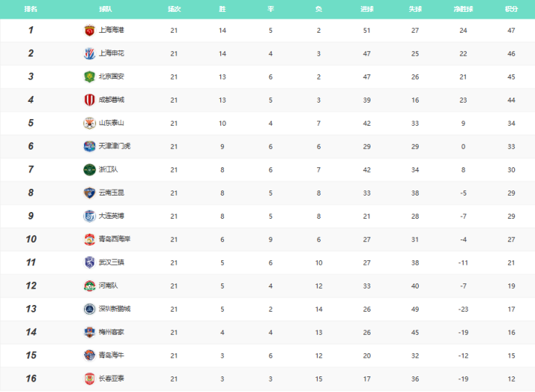Open the 青岛西海岸 team name link
The width and height of the screenshot is (535, 392).
point(115,239)
